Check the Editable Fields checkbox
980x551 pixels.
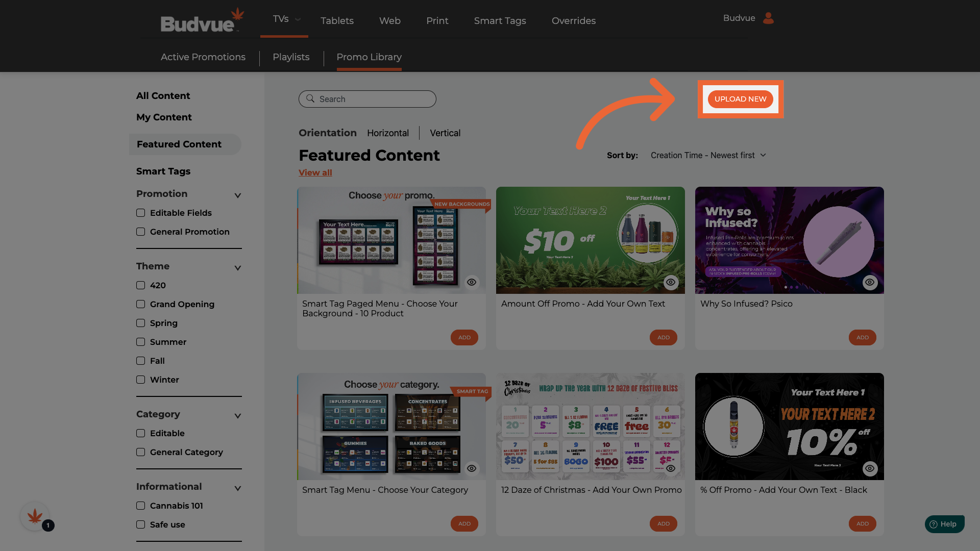[141, 213]
